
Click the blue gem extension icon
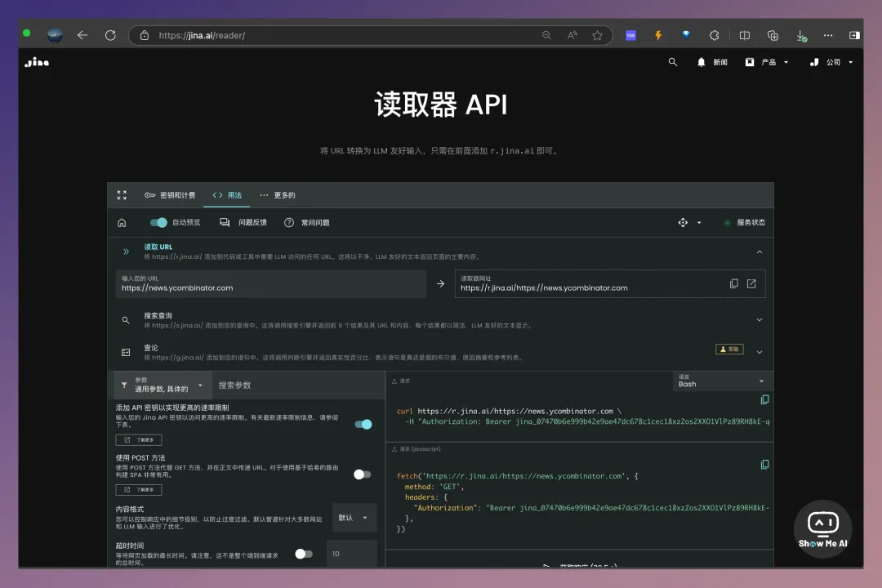coord(686,35)
